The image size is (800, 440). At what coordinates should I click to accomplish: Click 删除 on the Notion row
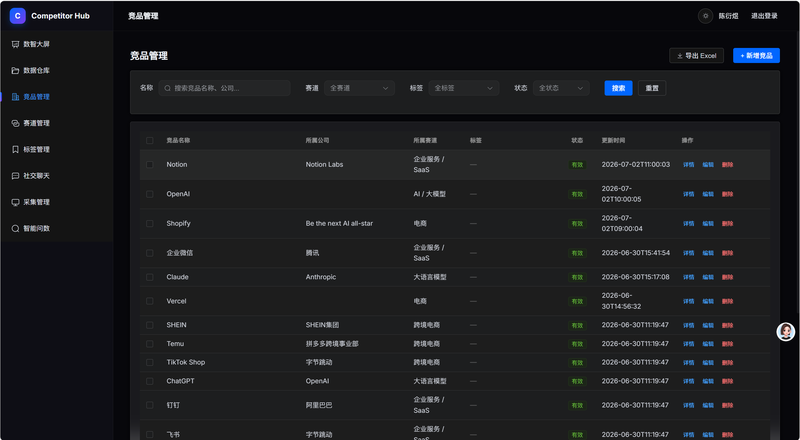click(x=728, y=165)
